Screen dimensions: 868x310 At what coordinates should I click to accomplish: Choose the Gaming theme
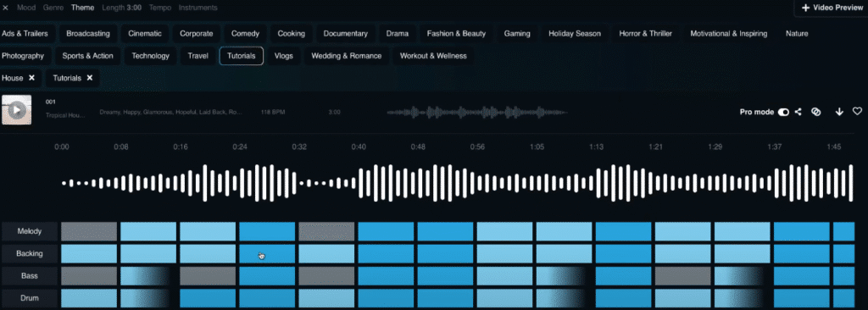click(x=517, y=33)
